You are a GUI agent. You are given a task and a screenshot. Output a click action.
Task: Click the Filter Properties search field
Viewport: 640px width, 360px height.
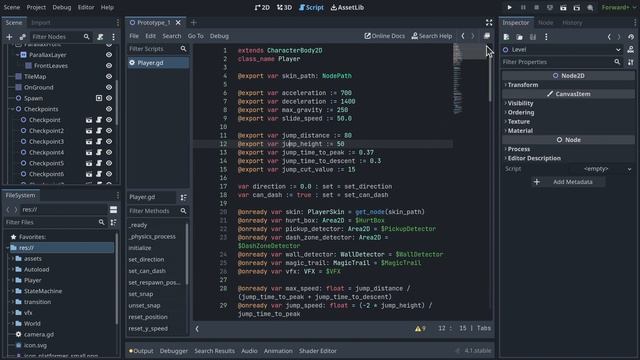(x=562, y=62)
